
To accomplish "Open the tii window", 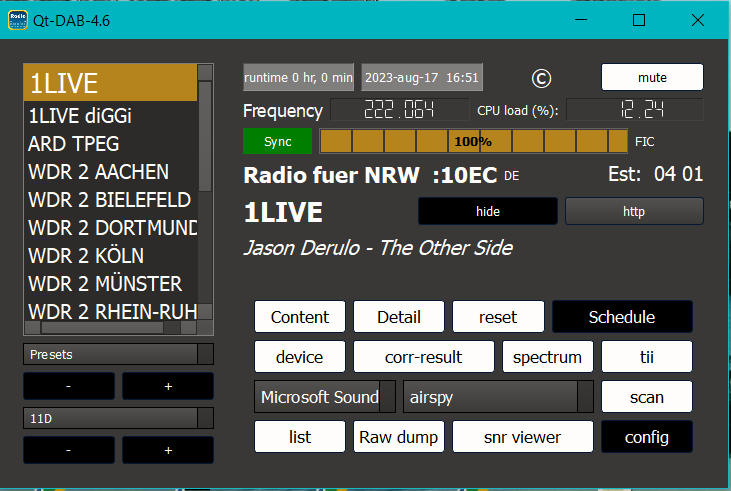I will click(x=647, y=357).
